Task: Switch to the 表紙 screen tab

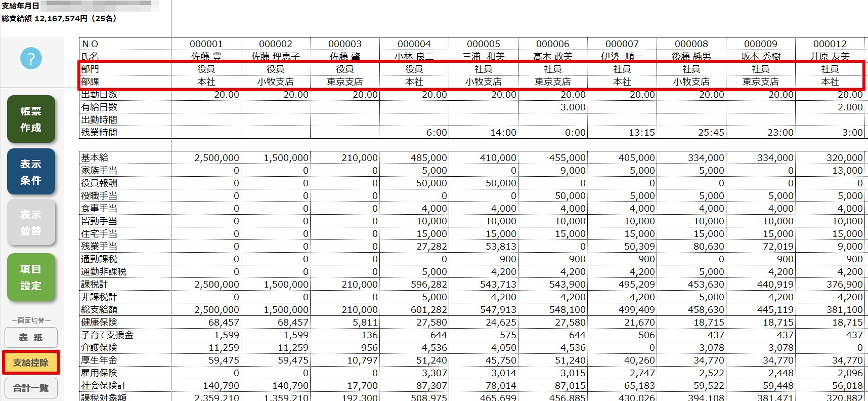Action: 31,337
